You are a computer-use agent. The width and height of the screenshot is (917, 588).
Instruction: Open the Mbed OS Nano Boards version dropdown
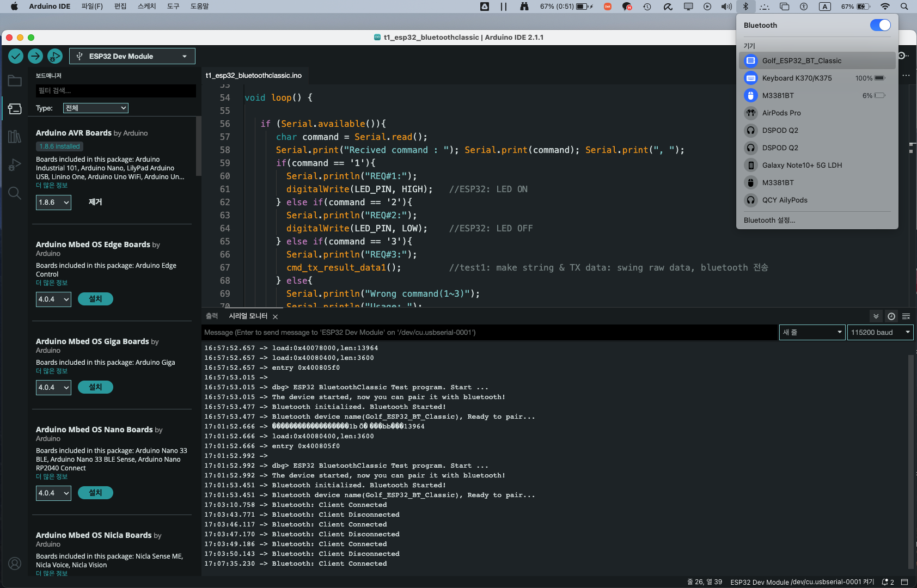54,493
